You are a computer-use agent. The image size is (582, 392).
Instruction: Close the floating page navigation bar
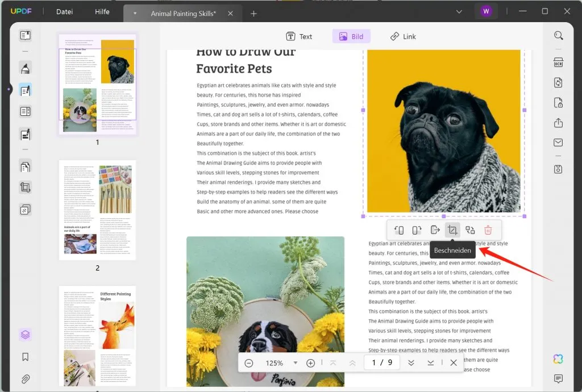pos(454,362)
